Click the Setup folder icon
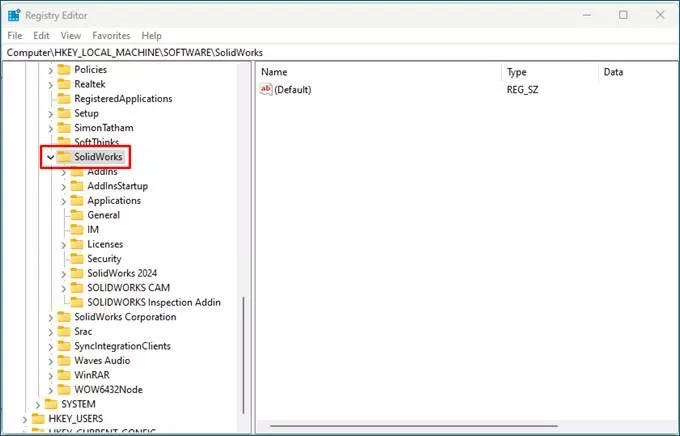The image size is (680, 436). tap(64, 113)
